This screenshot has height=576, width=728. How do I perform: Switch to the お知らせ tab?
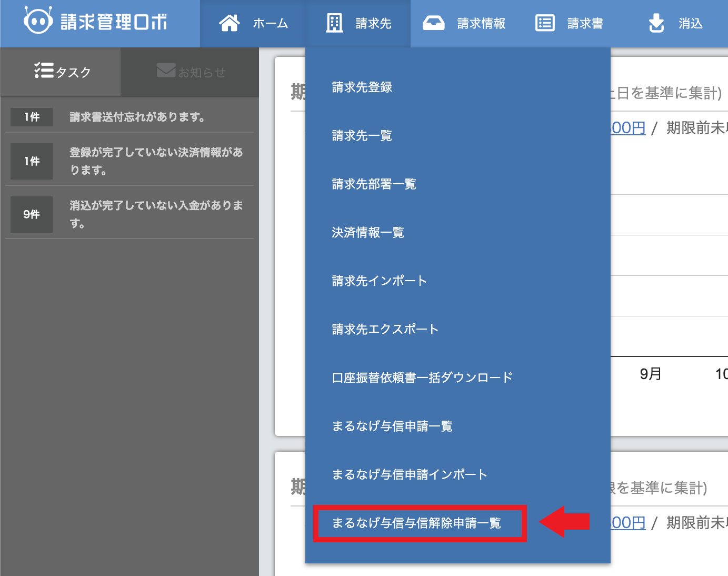[190, 72]
